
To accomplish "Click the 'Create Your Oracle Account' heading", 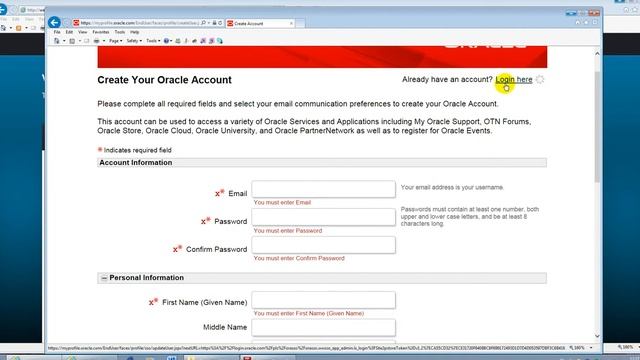I will [x=164, y=80].
